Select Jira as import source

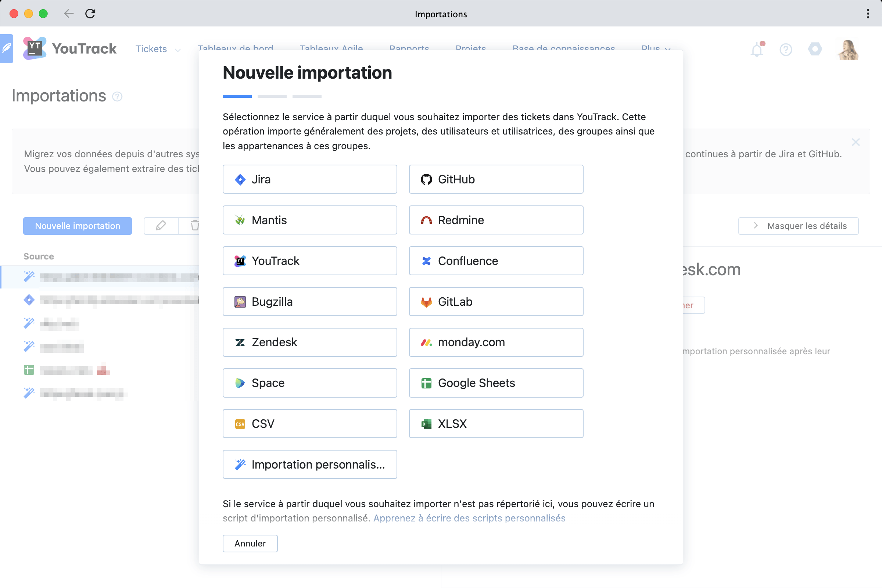309,179
